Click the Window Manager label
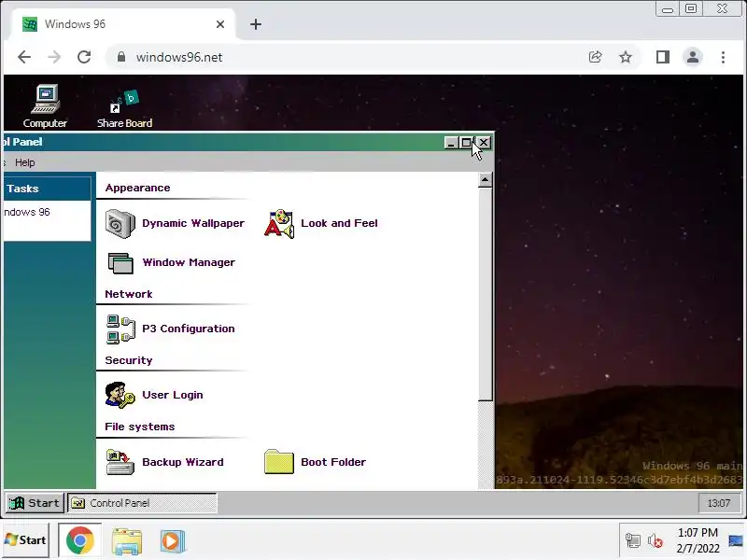Image resolution: width=747 pixels, height=560 pixels. pyautogui.click(x=189, y=263)
